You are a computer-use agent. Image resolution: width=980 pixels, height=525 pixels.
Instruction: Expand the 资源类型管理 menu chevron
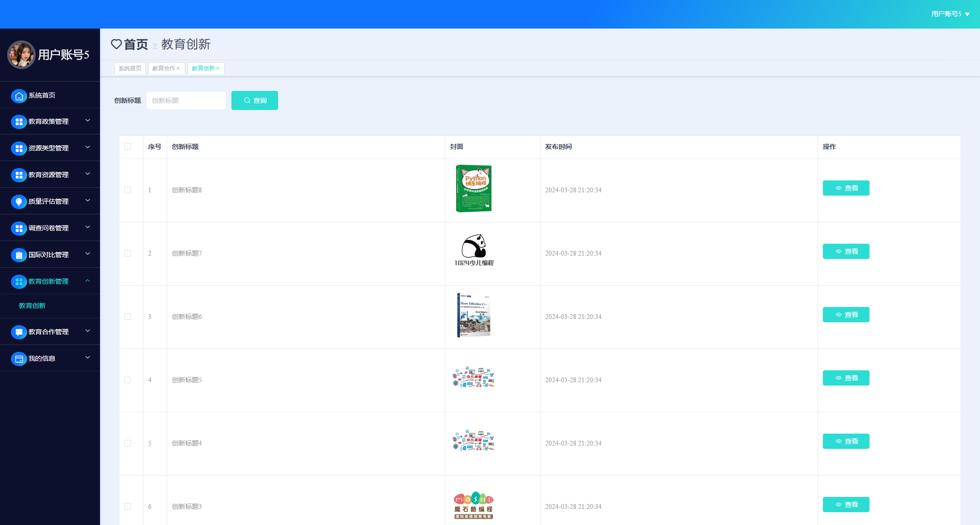(x=88, y=148)
